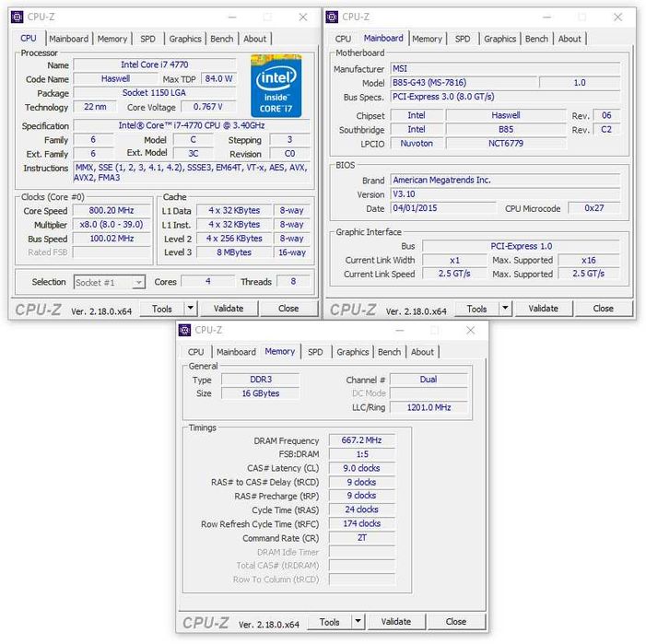Click the CPU-Z icon in the Memory window title bar
Viewport: 646px width, 644px height.
point(184,330)
